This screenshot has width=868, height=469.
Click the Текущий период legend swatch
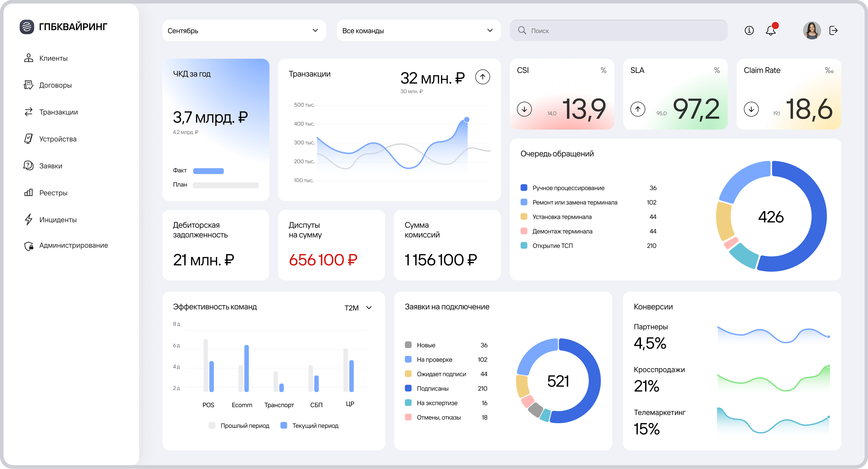284,426
